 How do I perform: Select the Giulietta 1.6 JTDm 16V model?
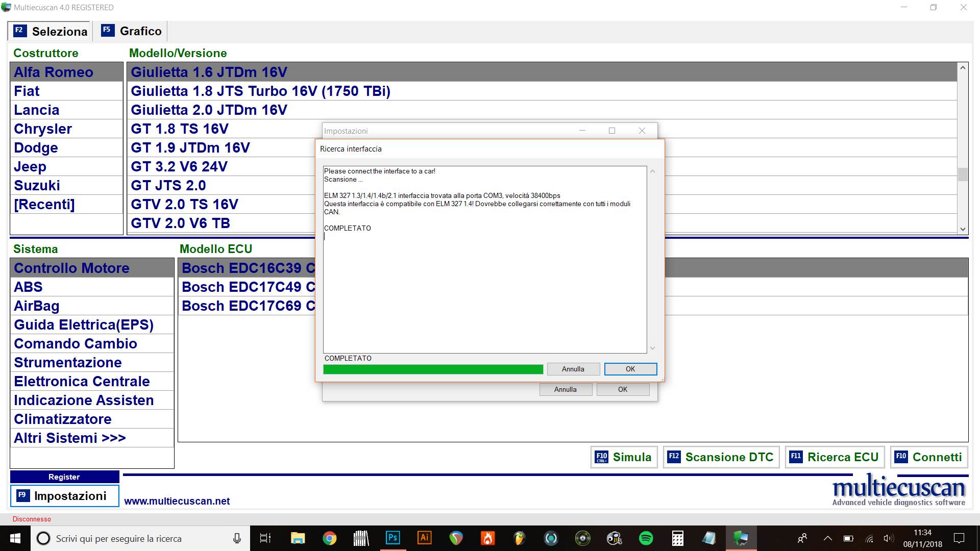pyautogui.click(x=542, y=72)
